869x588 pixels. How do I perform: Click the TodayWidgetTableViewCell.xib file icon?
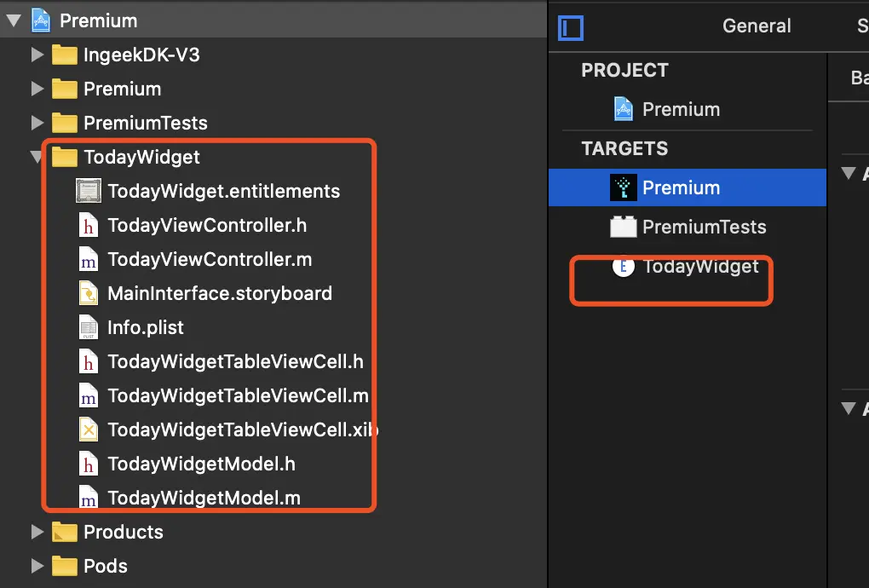click(x=88, y=429)
